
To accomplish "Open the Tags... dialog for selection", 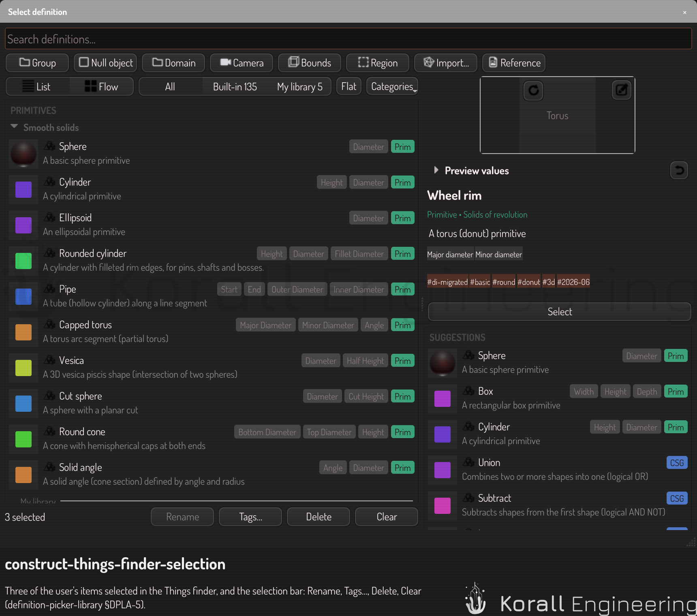I will point(250,517).
